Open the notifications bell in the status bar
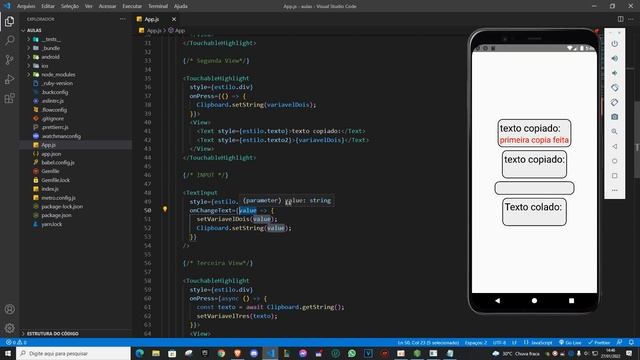Screen dimensions: 640x360 coord(631,342)
